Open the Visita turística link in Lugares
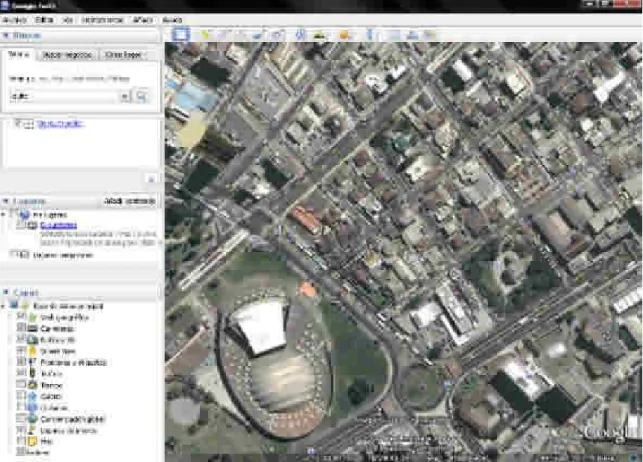The width and height of the screenshot is (643, 462). coord(59,225)
